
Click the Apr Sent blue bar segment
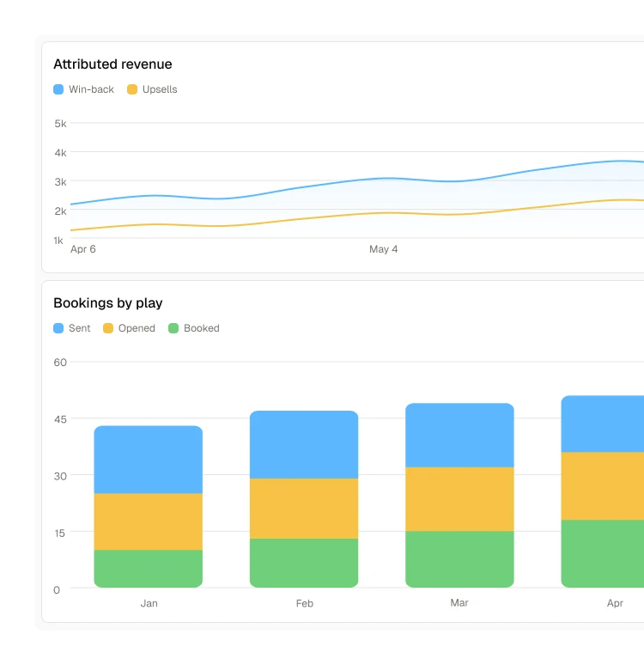(x=603, y=424)
